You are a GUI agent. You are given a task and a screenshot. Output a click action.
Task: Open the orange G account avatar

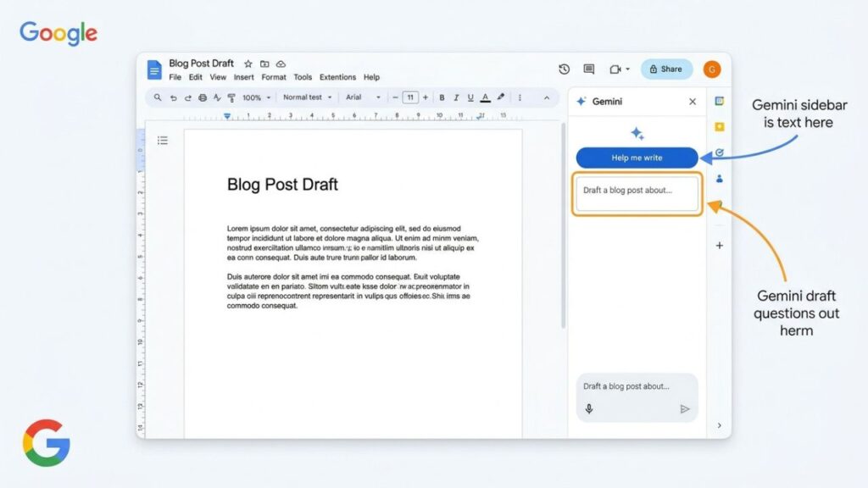pyautogui.click(x=712, y=69)
